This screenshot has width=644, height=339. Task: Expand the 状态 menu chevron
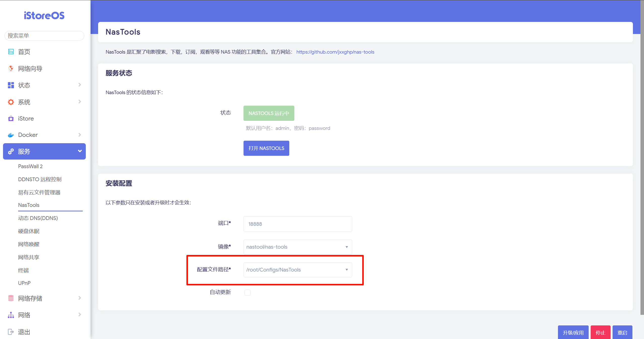coord(80,85)
